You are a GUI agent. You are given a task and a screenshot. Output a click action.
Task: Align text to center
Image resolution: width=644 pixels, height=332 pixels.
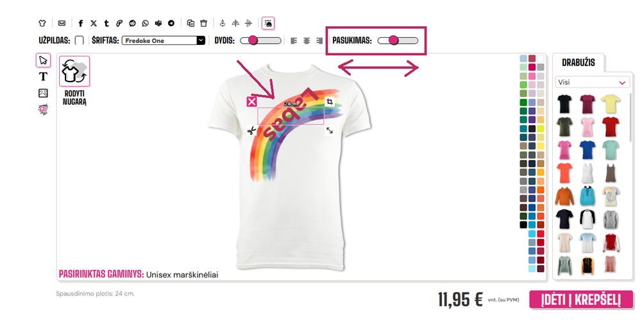click(x=307, y=40)
